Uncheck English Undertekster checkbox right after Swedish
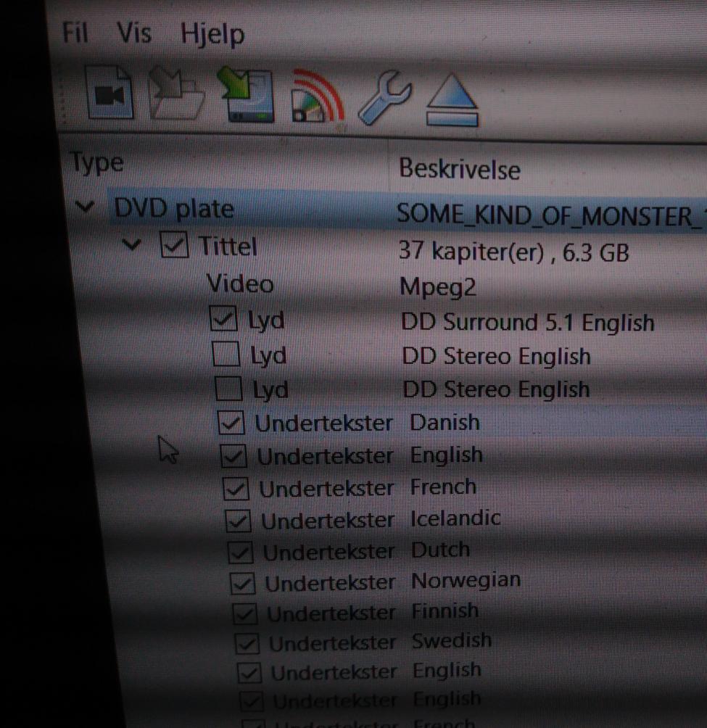The width and height of the screenshot is (707, 728). (x=249, y=673)
